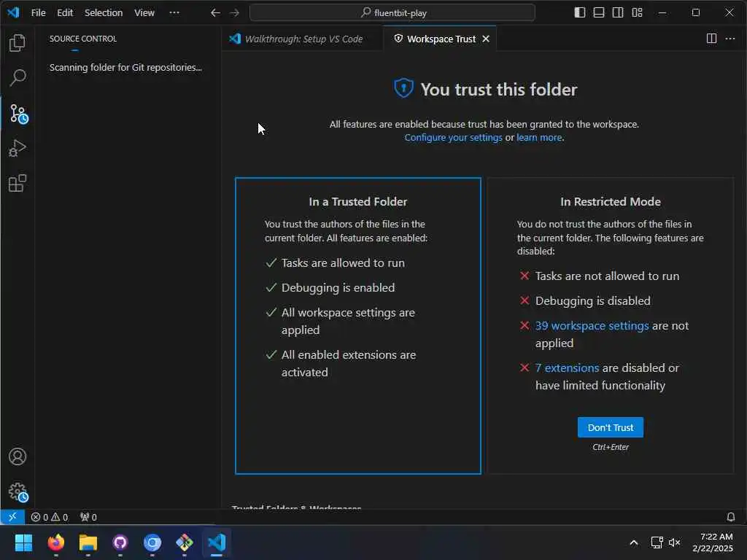Open editor more actions ellipsis
The width and height of the screenshot is (747, 560).
point(729,39)
